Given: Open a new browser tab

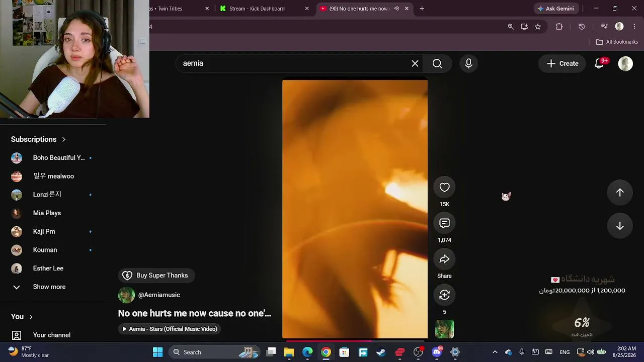Looking at the screenshot, I should [x=422, y=9].
